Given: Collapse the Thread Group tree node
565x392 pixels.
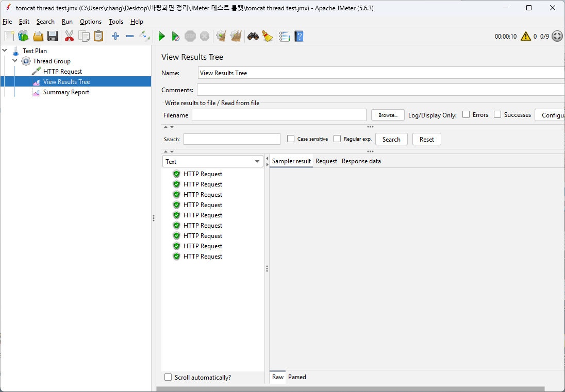Looking at the screenshot, I should [15, 61].
